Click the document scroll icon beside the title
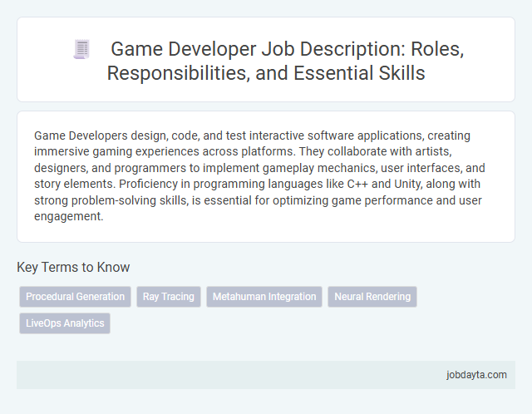Screen dimensions: 532x414 81,49
